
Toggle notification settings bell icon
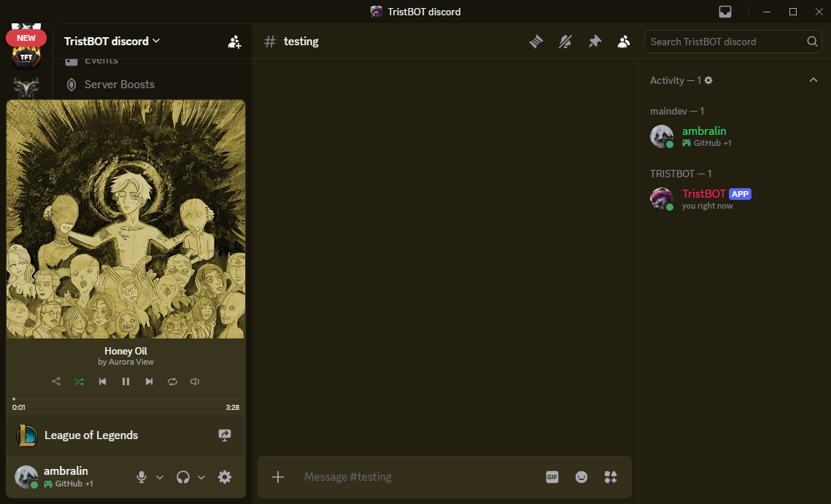pyautogui.click(x=565, y=42)
